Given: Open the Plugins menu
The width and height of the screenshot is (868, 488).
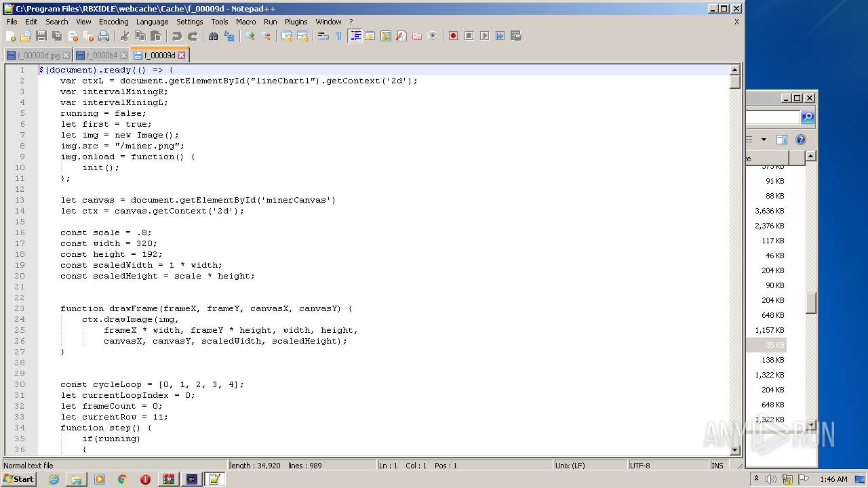Looking at the screenshot, I should [296, 22].
